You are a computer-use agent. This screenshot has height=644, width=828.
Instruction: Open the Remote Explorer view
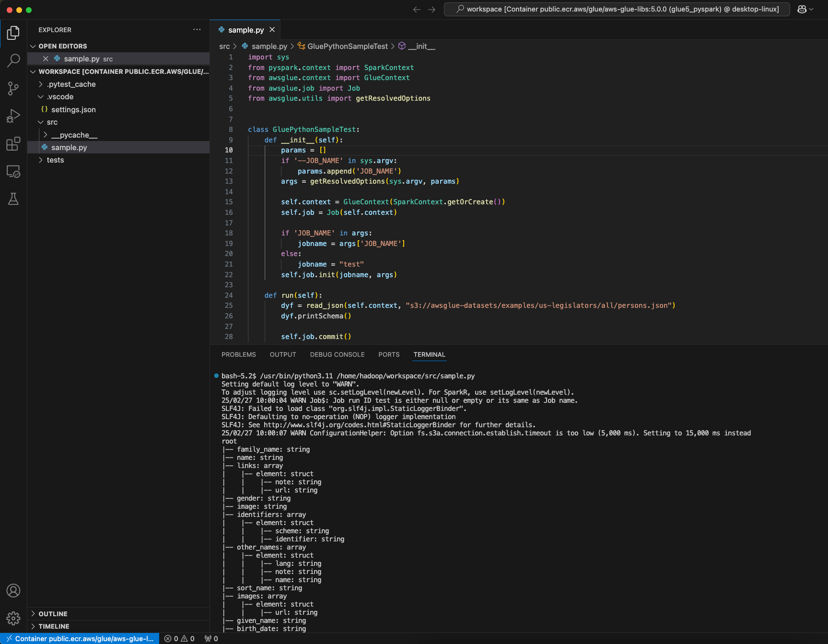(13, 171)
